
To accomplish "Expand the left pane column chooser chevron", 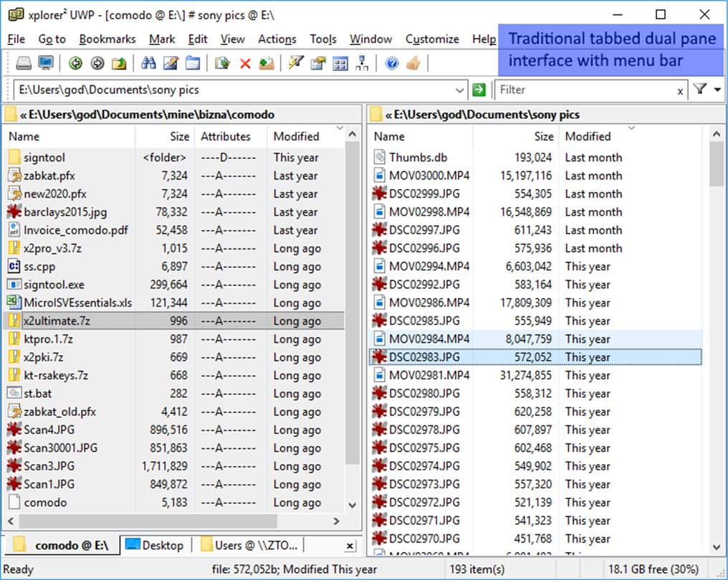I will click(340, 127).
